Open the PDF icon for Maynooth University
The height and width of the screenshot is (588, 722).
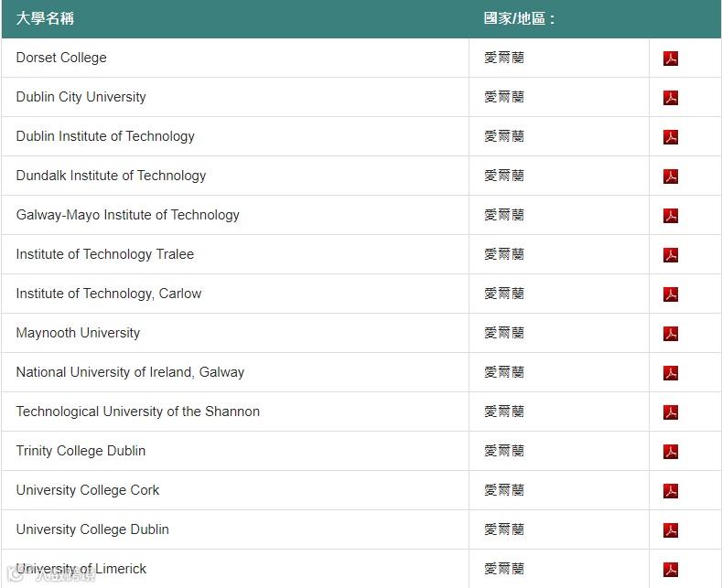coord(671,334)
